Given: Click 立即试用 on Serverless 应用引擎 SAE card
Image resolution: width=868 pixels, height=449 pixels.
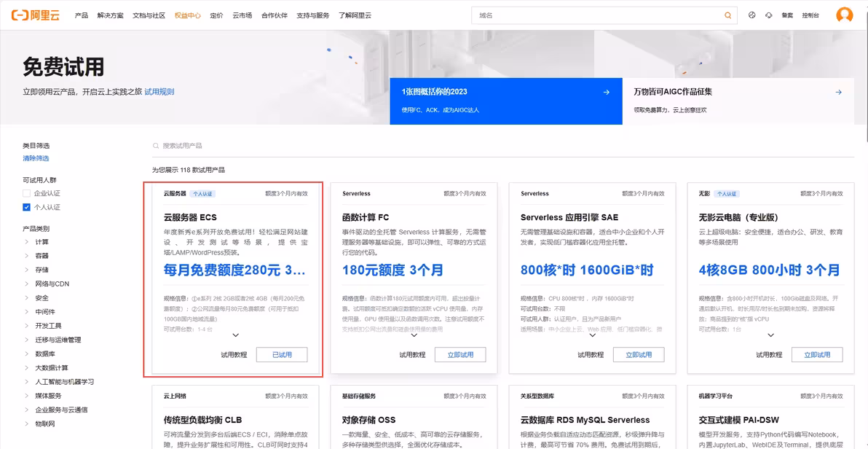Looking at the screenshot, I should [639, 355].
